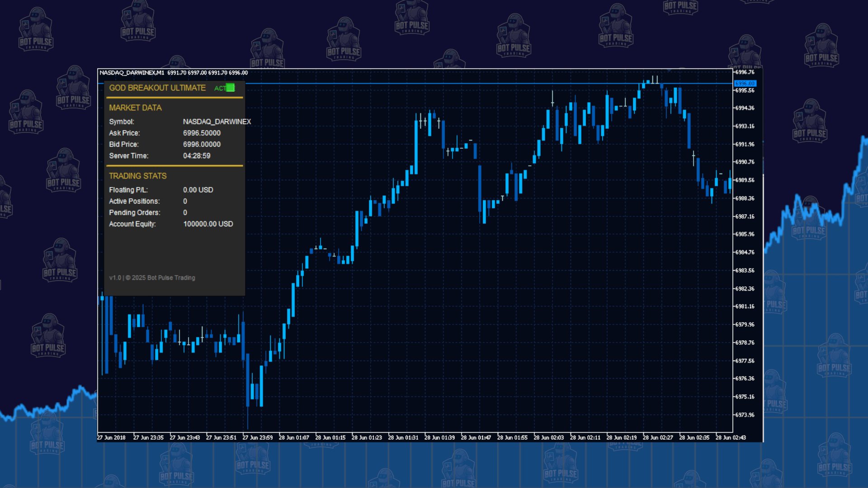The width and height of the screenshot is (868, 488).
Task: Select the chart tab NASDAQ_DARWINEX,M1
Action: [x=132, y=72]
